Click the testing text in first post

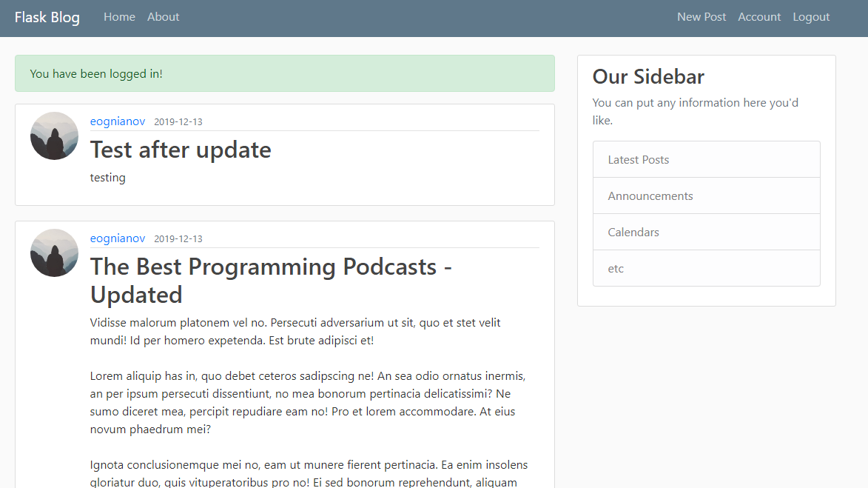coord(108,178)
